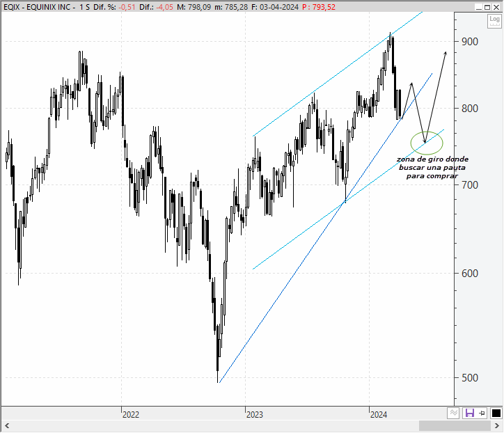Image resolution: width=504 pixels, height=433 pixels.
Task: Click the '1 S' weekly timeframe label
Action: click(84, 7)
